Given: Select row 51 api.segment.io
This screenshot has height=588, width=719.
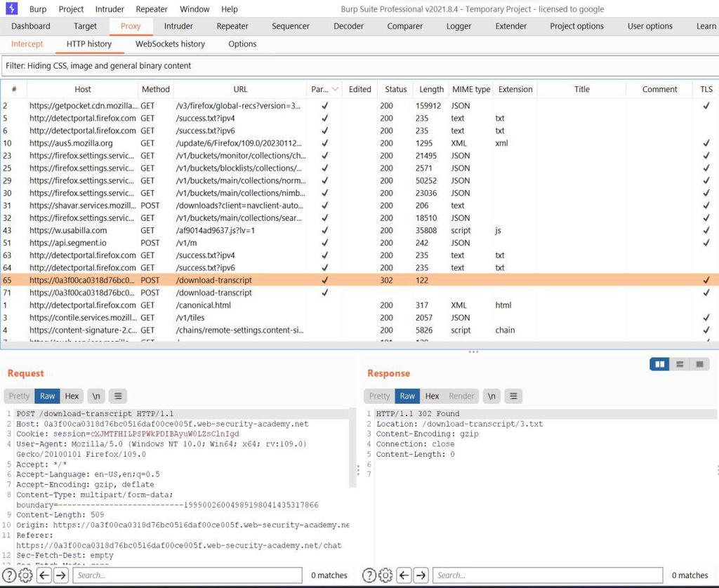Looking at the screenshot, I should click(x=359, y=243).
